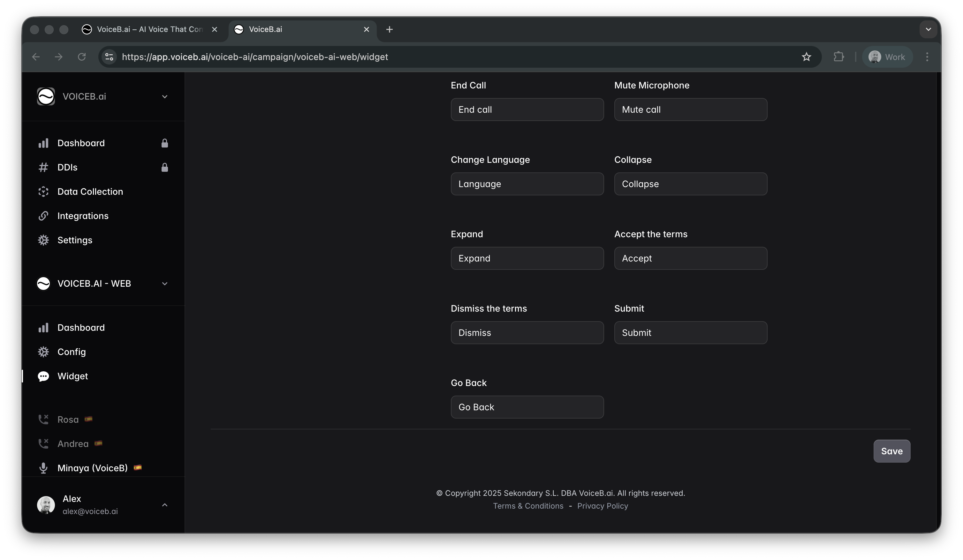The height and width of the screenshot is (560, 963).
Task: Click the Widget chat bubble icon
Action: tap(43, 376)
